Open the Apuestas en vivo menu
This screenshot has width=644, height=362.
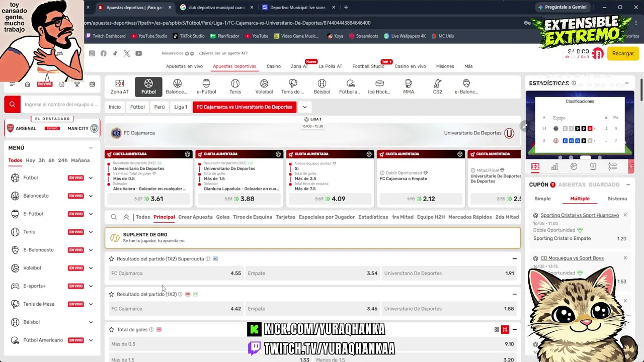tap(184, 66)
